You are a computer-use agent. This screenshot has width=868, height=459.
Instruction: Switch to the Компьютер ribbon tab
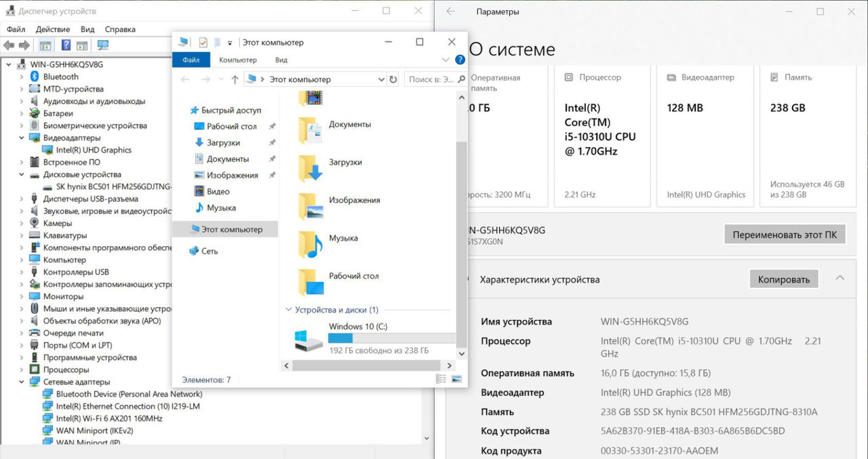pyautogui.click(x=237, y=60)
